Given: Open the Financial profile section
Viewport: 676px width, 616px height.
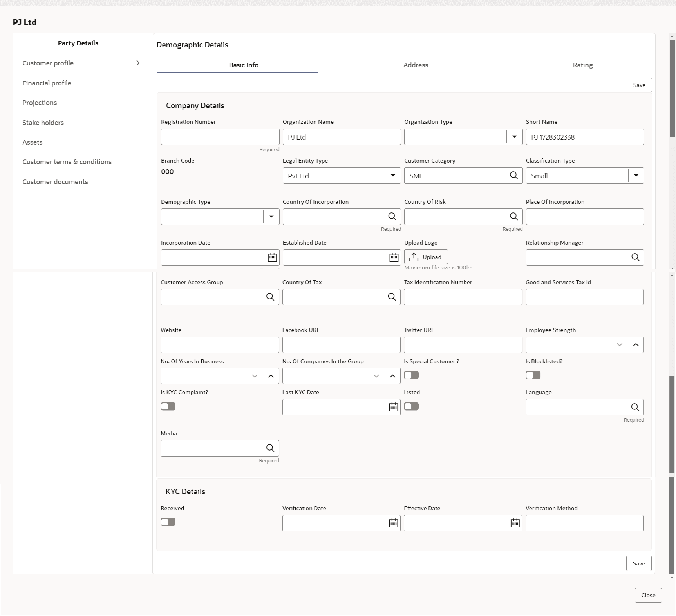Looking at the screenshot, I should [47, 83].
